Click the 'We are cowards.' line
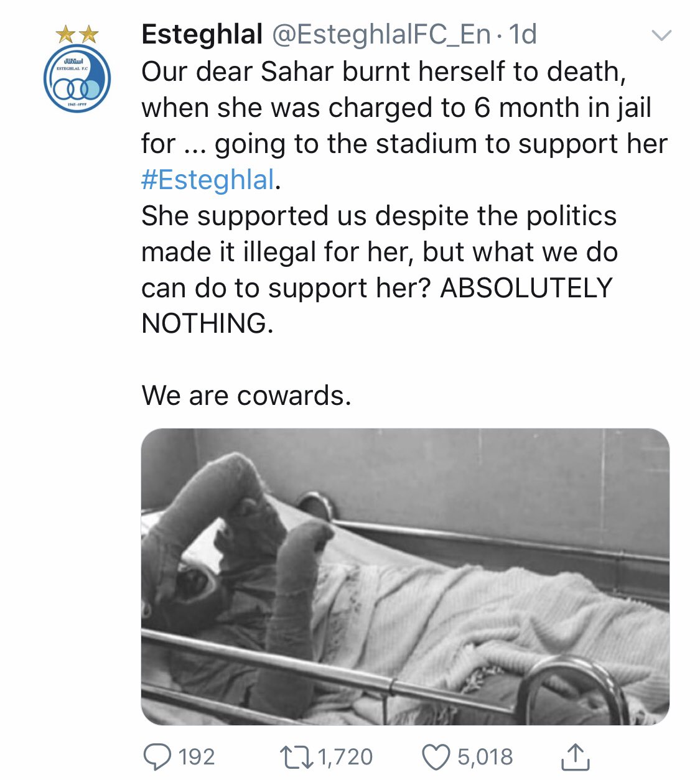The width and height of the screenshot is (700, 780). [246, 396]
